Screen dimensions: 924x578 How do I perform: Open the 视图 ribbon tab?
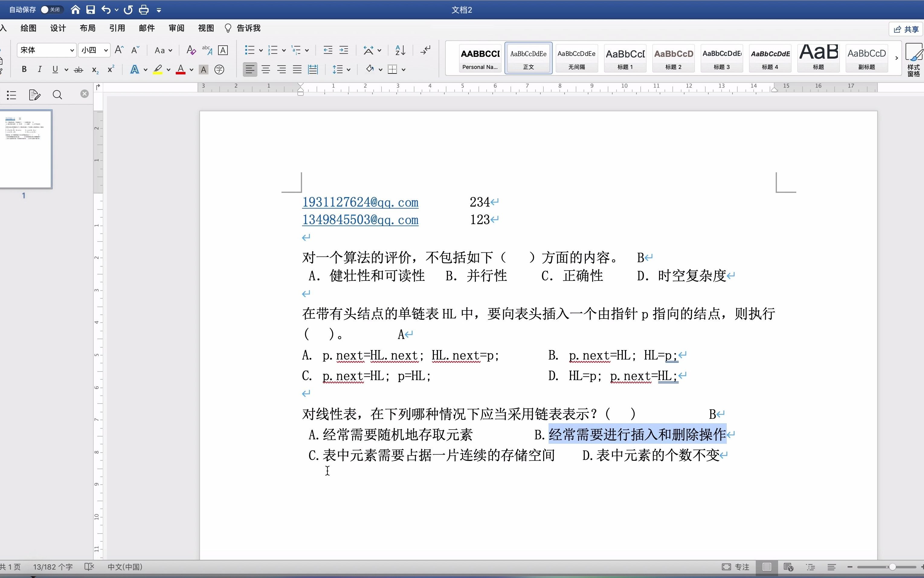tap(206, 28)
